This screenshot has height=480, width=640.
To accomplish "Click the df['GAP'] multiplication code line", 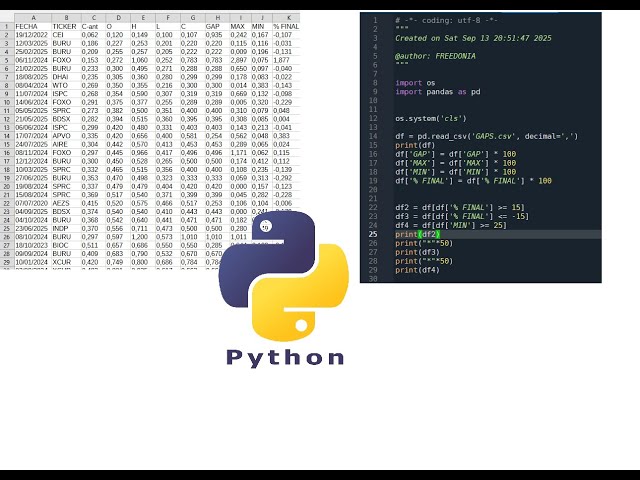I will pos(456,154).
